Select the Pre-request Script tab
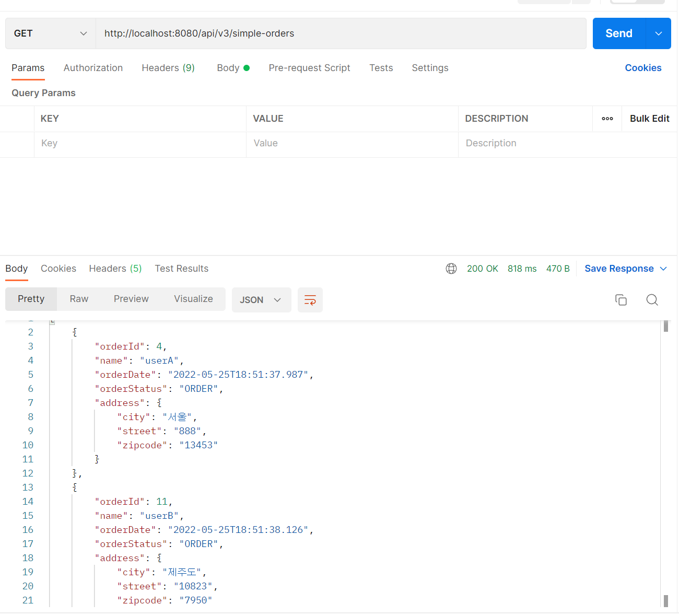 coord(309,68)
